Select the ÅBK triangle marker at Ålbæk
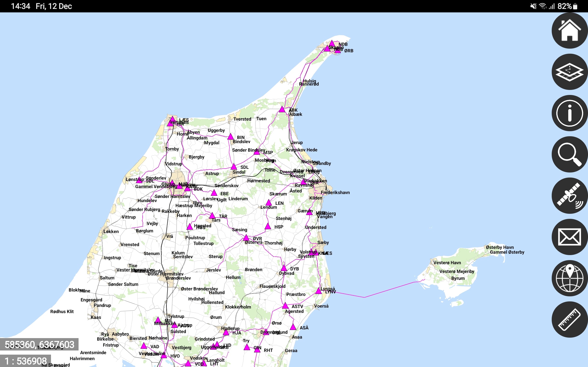588x367 pixels. pos(282,109)
